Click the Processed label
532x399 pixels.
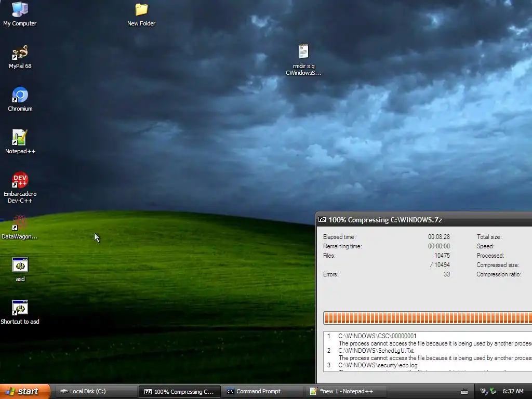tap(490, 256)
